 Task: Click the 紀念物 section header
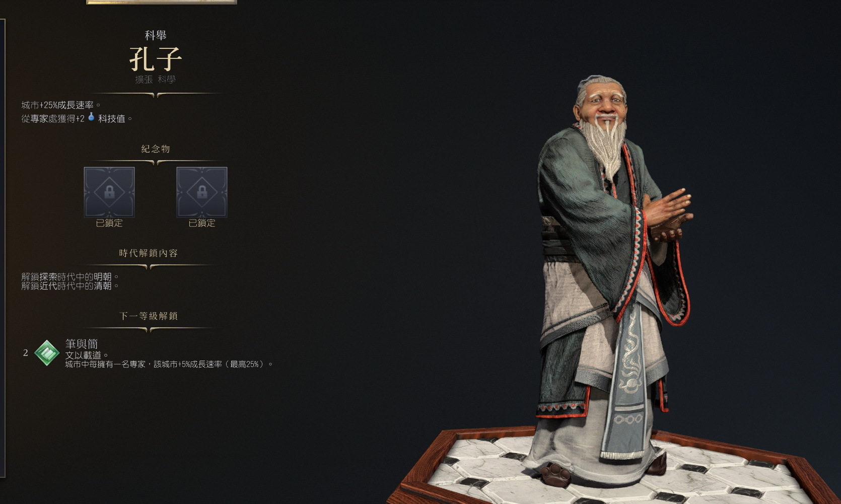click(156, 149)
